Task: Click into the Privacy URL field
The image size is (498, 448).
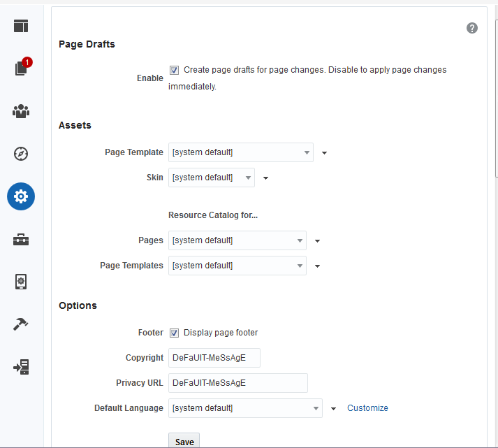Action: tap(237, 383)
